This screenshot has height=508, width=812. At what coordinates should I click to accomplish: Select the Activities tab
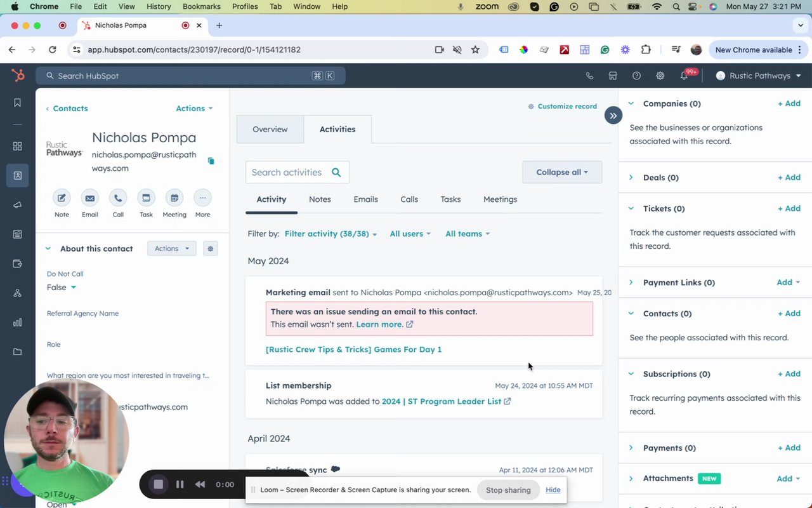(337, 130)
